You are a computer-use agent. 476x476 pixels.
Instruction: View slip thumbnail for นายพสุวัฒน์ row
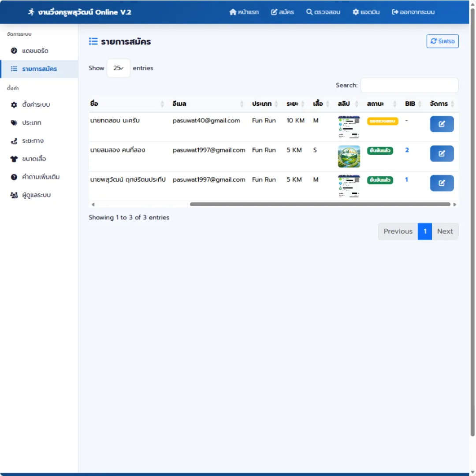[x=349, y=186]
